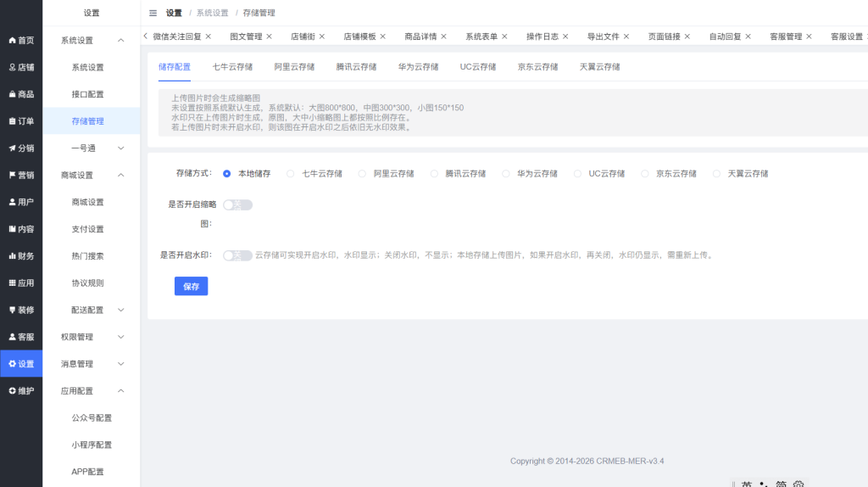Screen dimensions: 868x487
Task: Switch to the 华为云存储 config tab
Action: [419, 67]
